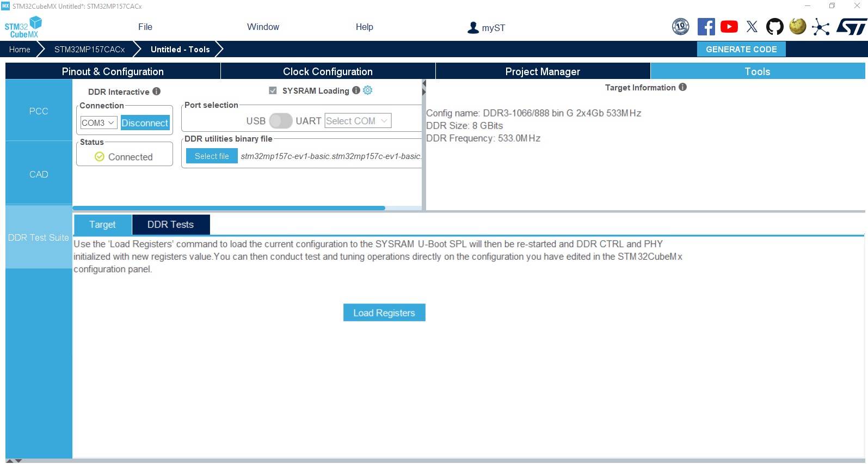
Task: Open the DDR Tests sub-tab
Action: pyautogui.click(x=170, y=224)
